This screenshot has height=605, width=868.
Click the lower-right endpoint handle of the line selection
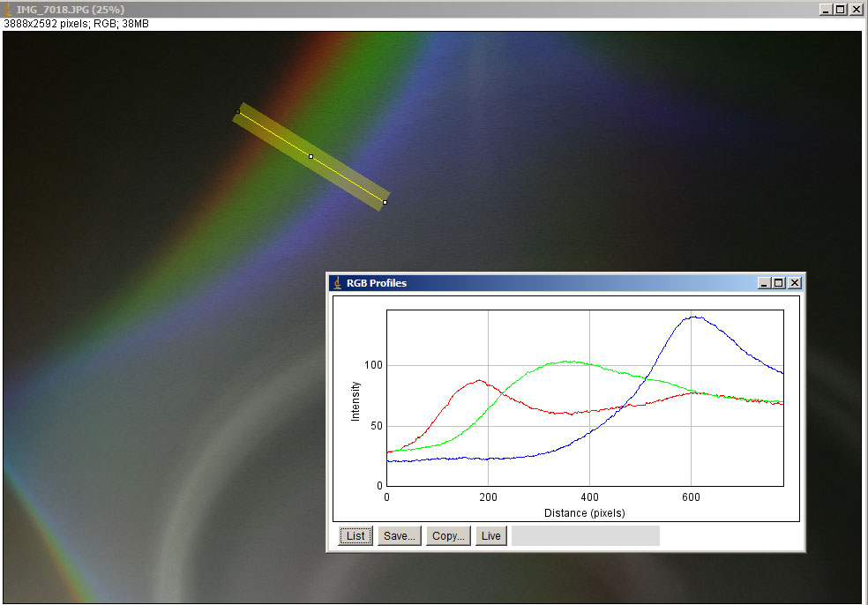[385, 203]
